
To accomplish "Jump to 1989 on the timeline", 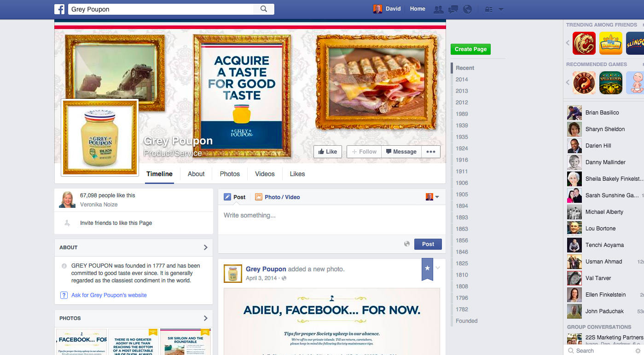I will (462, 114).
